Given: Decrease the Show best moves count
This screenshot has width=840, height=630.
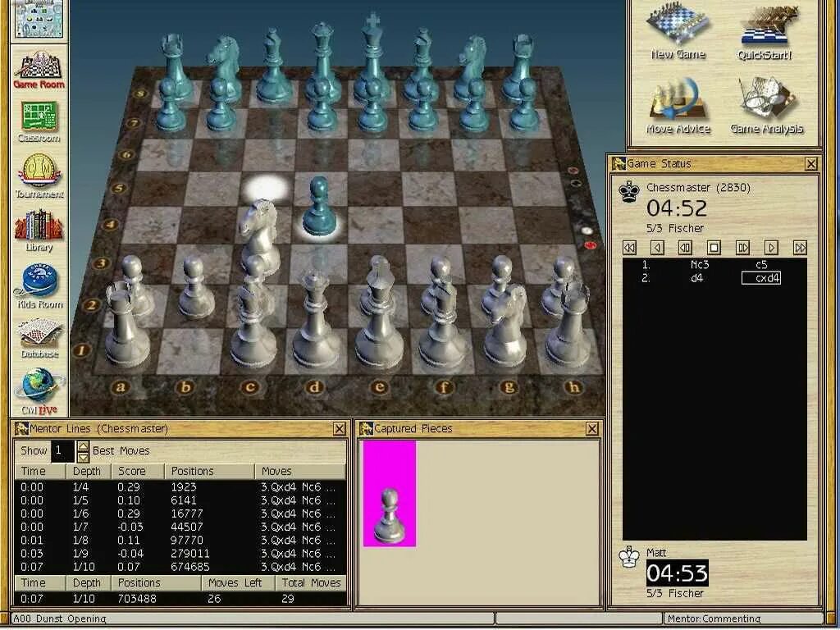Looking at the screenshot, I should pos(83,457).
